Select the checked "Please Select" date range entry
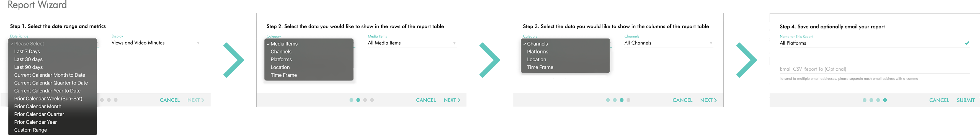 click(x=29, y=44)
